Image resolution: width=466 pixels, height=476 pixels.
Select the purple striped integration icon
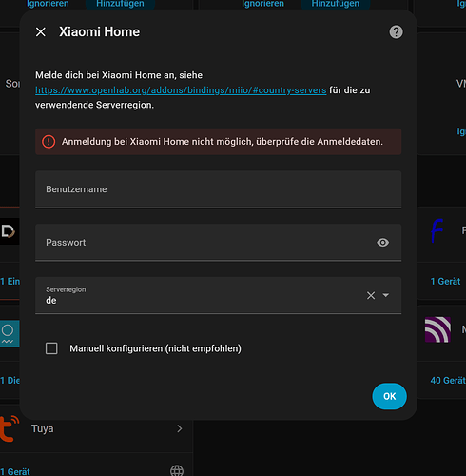[437, 329]
